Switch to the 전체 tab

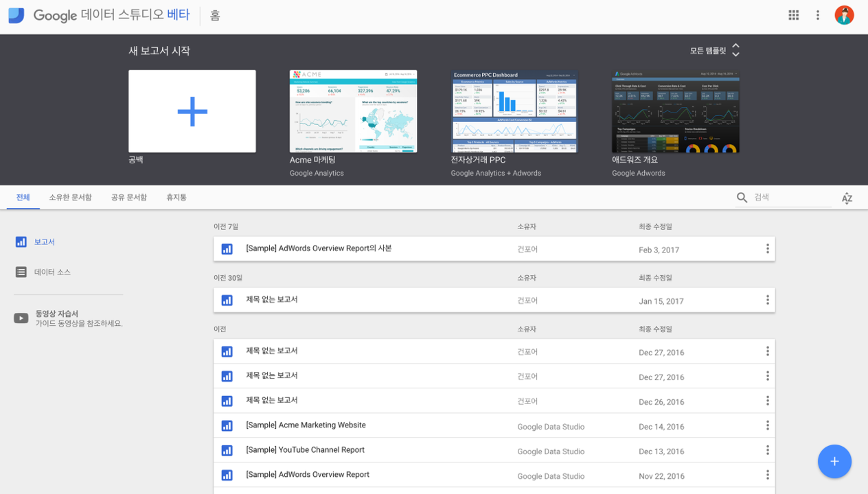[23, 198]
